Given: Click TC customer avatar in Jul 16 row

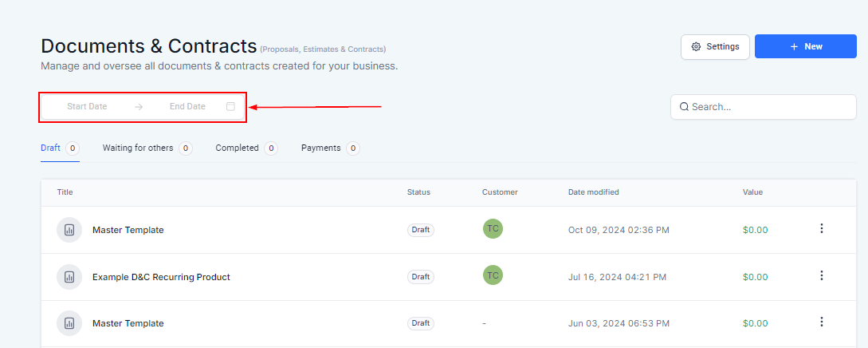Looking at the screenshot, I should (493, 275).
